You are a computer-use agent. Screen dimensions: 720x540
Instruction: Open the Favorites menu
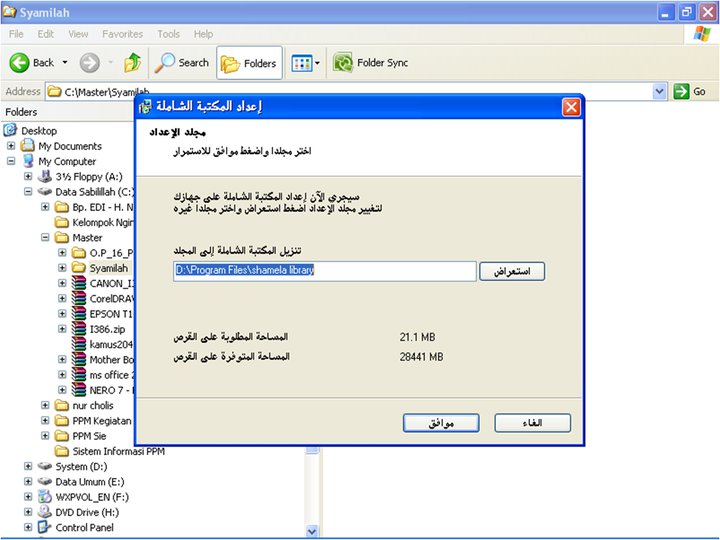click(x=123, y=34)
